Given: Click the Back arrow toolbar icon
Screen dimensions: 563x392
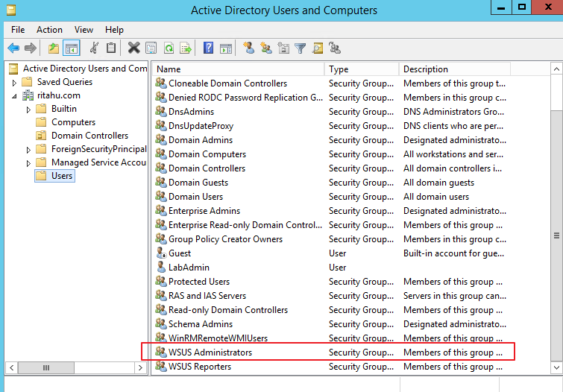Looking at the screenshot, I should 13,48.
